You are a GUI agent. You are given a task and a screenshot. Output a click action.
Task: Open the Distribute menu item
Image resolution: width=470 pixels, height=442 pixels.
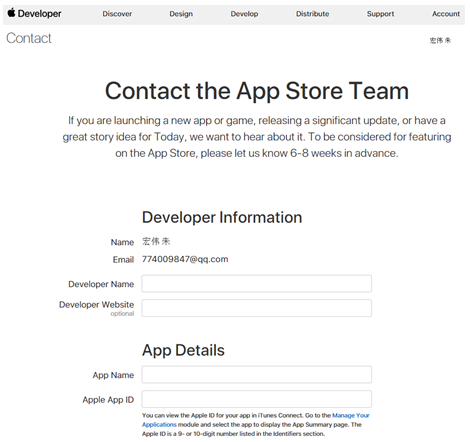click(x=312, y=14)
